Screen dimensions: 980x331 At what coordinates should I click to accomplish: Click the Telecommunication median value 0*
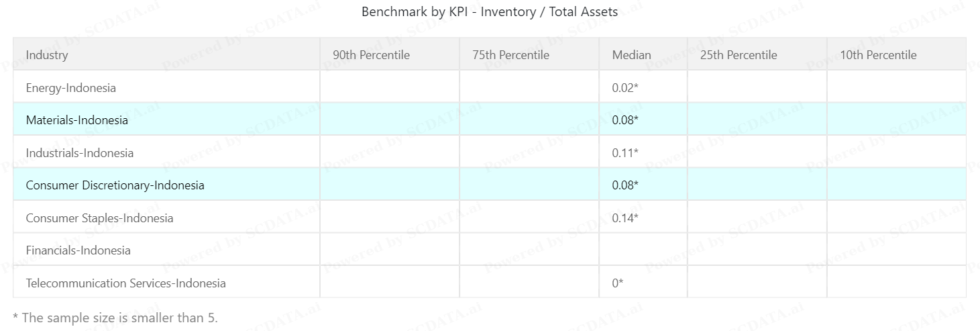[x=618, y=283]
